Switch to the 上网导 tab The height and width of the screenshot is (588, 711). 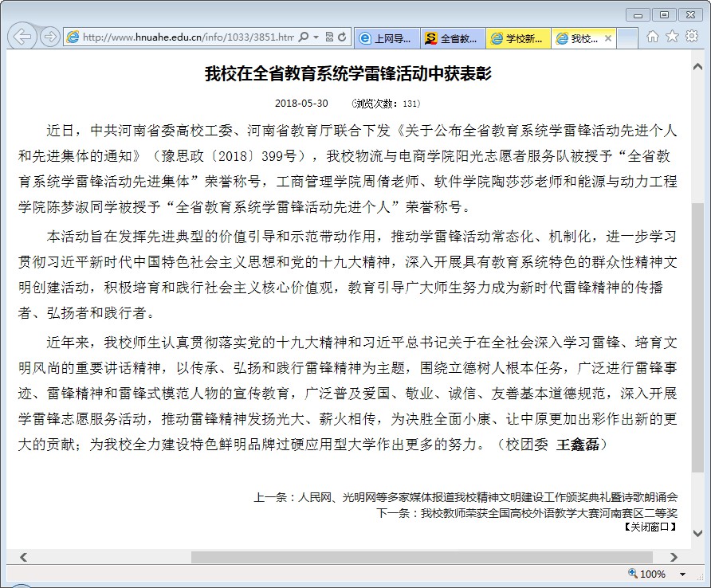387,38
